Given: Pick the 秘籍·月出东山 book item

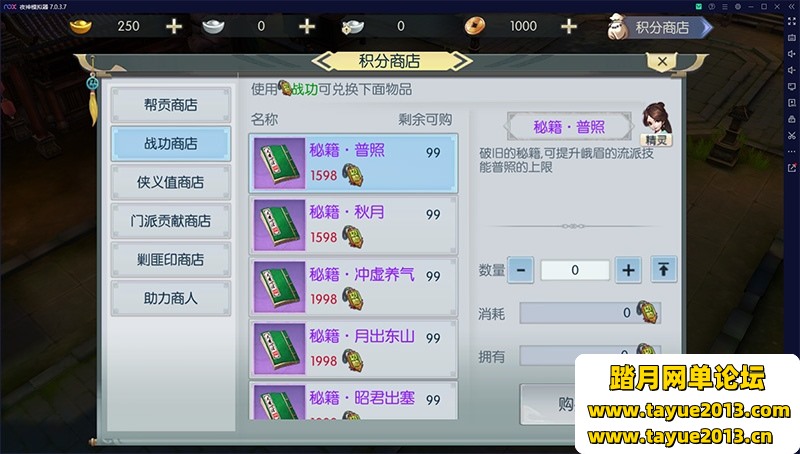Looking at the screenshot, I should [353, 348].
